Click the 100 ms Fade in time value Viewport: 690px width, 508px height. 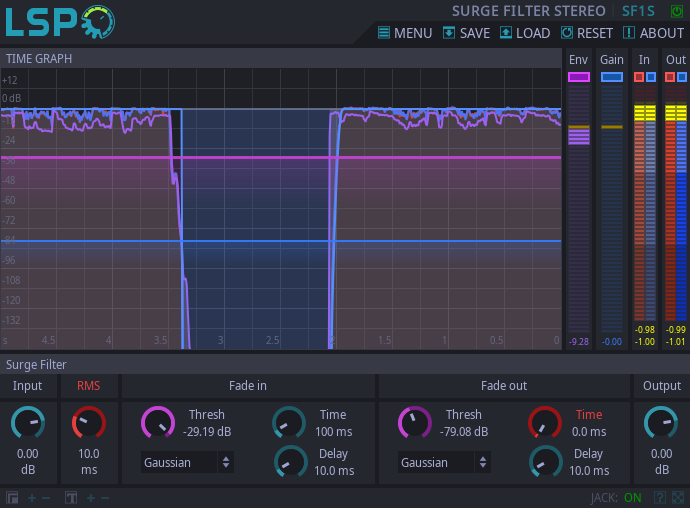(x=334, y=432)
